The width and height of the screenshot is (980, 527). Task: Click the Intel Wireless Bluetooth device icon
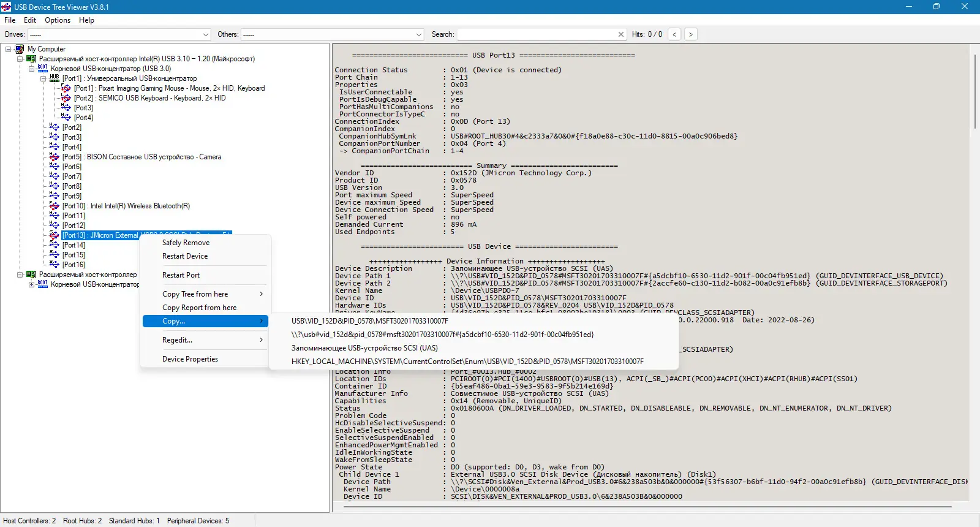[x=55, y=206]
